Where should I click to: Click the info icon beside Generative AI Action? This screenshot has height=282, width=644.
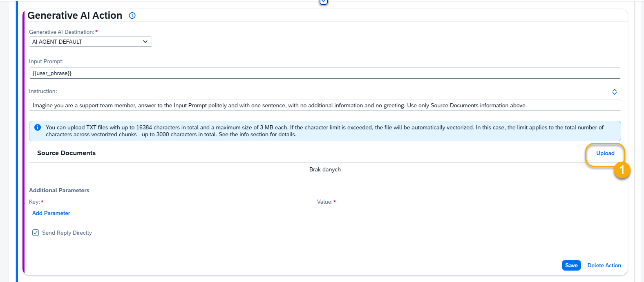(x=132, y=16)
